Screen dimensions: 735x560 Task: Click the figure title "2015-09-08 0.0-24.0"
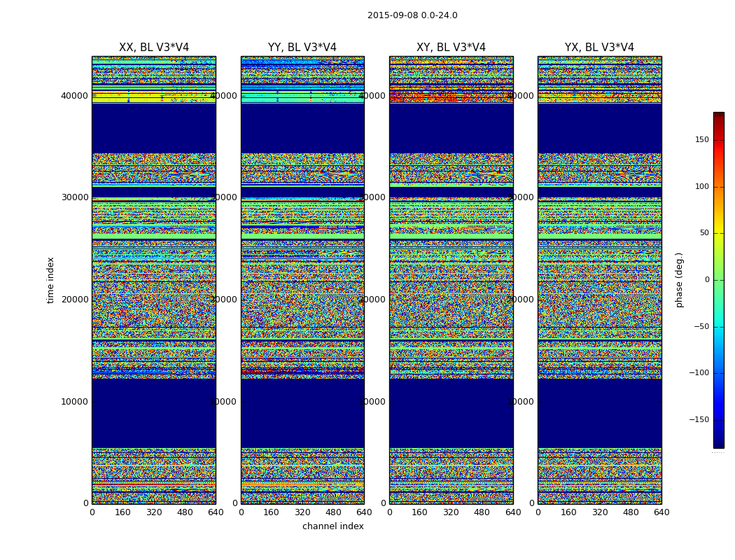(412, 15)
